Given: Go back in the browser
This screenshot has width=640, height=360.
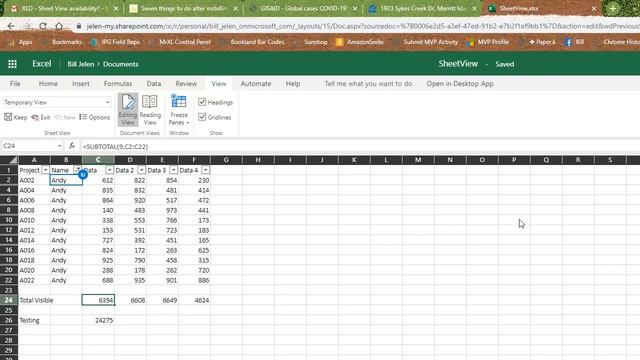Looking at the screenshot, I should (x=11, y=26).
